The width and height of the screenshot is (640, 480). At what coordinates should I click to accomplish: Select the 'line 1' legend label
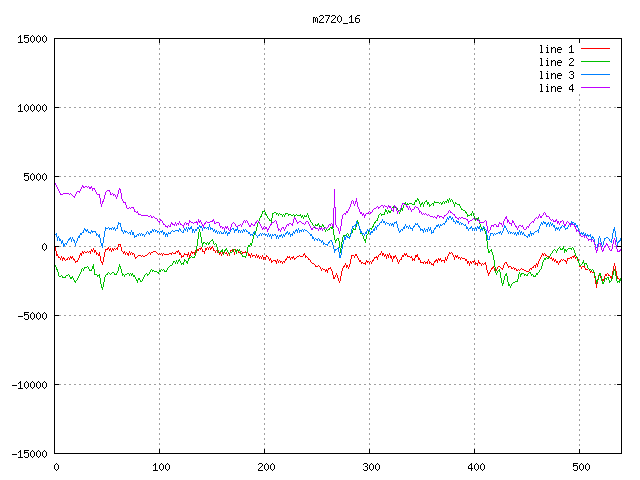[x=557, y=49]
